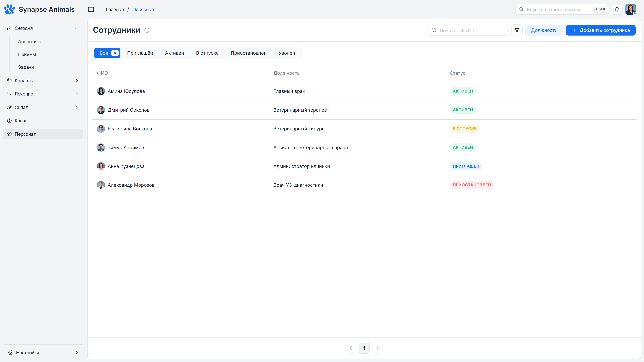Image resolution: width=644 pixels, height=362 pixels.
Task: Toggle the sidebar panel icon
Action: (x=91, y=10)
